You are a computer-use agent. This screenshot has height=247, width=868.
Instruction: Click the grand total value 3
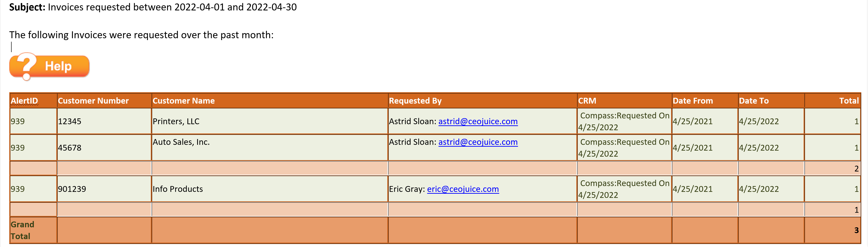tap(856, 231)
